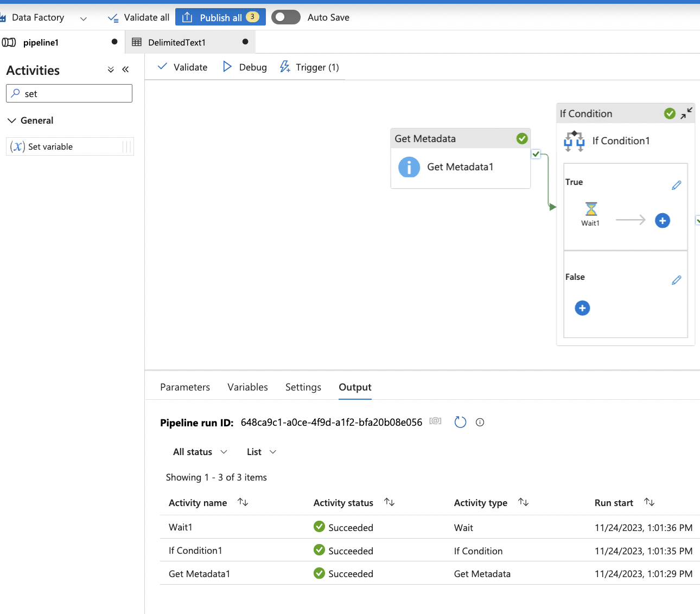700x614 pixels.
Task: Click Wait1 Succeeded status icon
Action: tap(319, 527)
